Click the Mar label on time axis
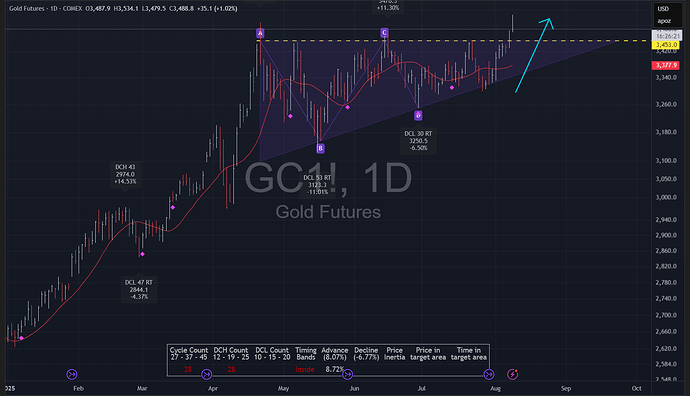The image size is (690, 396). pyautogui.click(x=142, y=388)
